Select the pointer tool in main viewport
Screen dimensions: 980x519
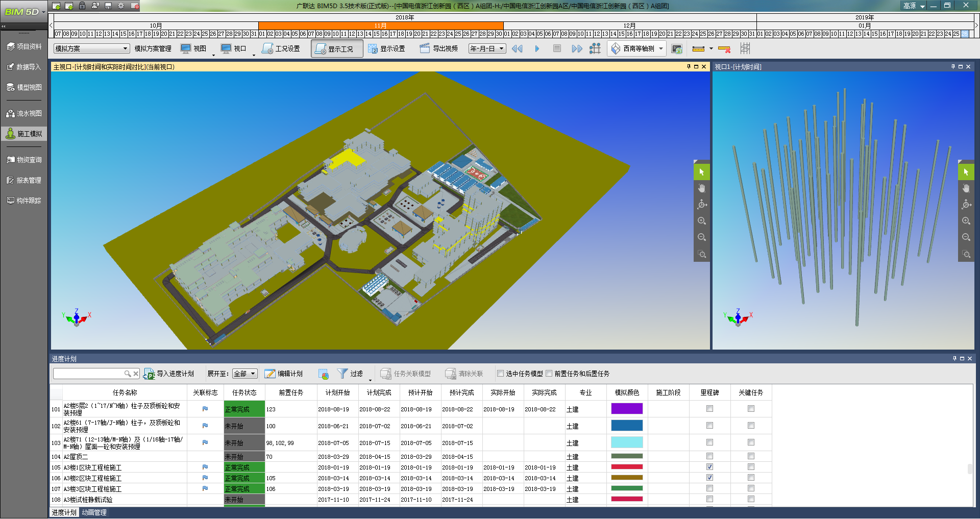[702, 172]
